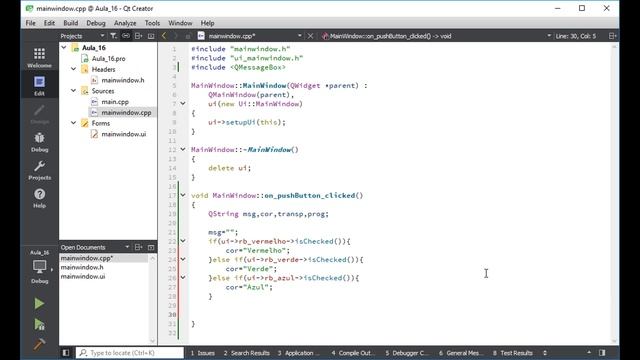640x360 pixels.
Task: Go forward in navigation history
Action: [x=176, y=36]
